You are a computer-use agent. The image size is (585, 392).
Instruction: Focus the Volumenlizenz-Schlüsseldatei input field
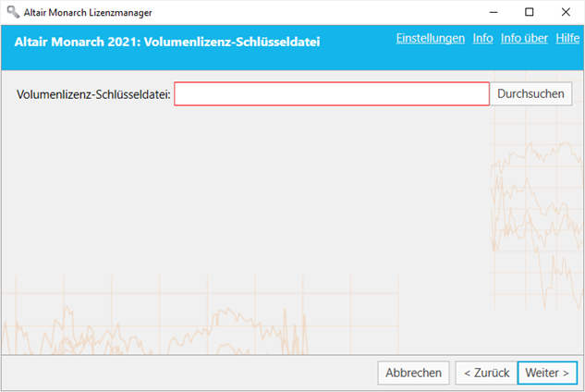tap(332, 94)
